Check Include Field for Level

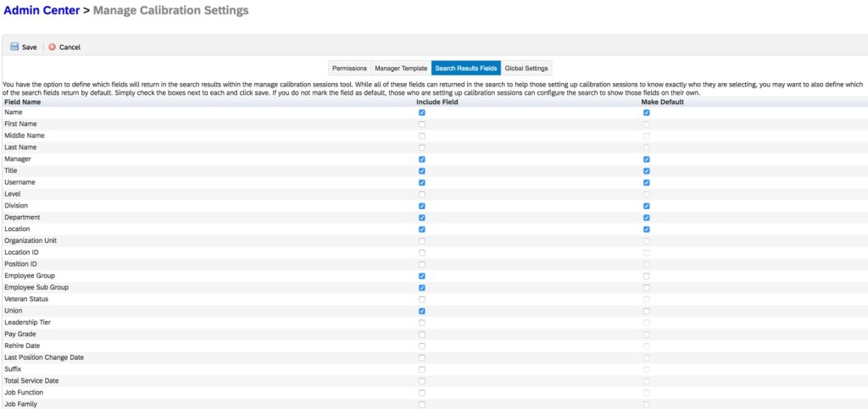[421, 194]
